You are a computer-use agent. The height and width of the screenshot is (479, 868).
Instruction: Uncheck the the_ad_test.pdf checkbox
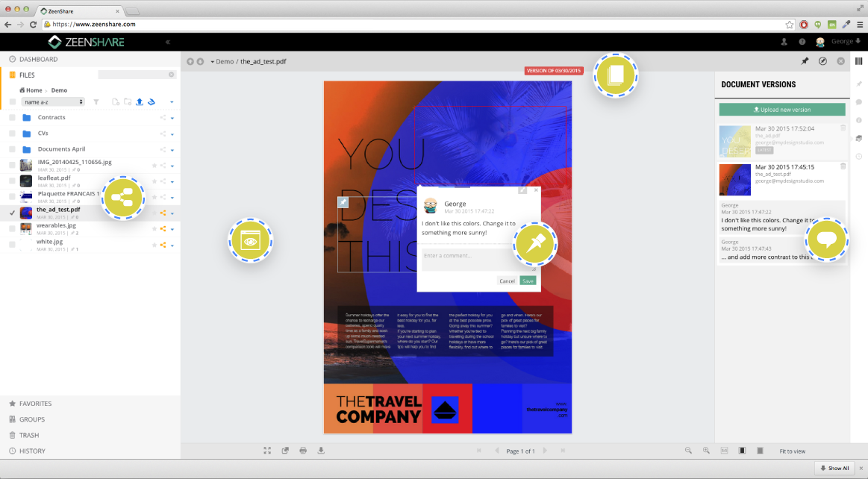[12, 213]
